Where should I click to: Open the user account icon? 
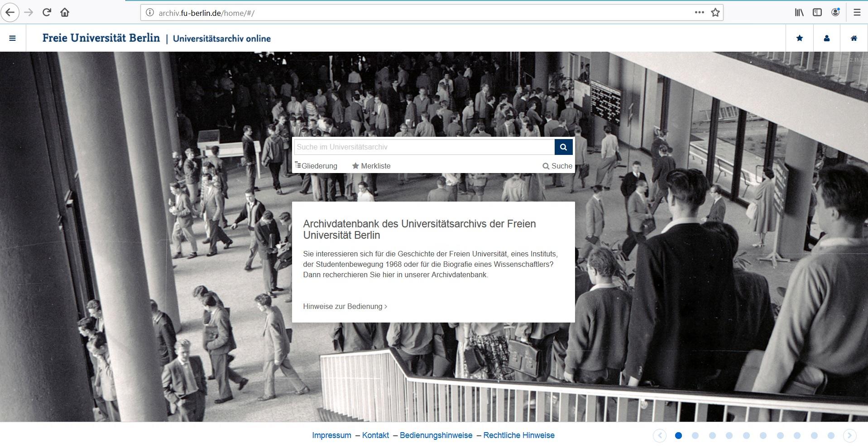coord(827,38)
